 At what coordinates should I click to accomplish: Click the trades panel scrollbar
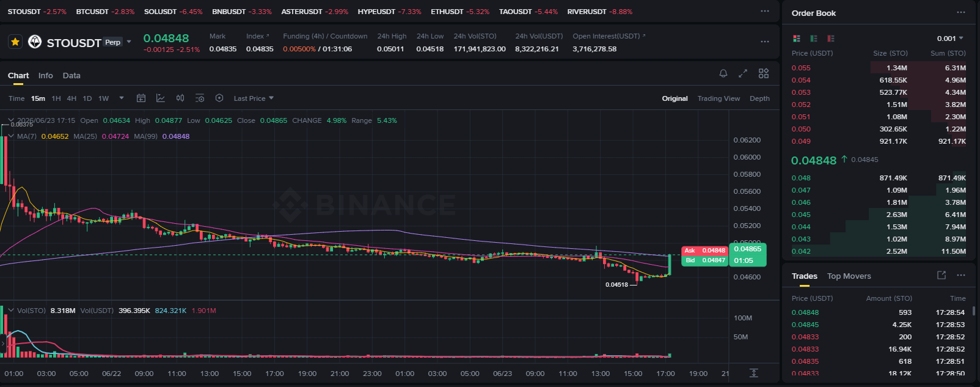point(974,311)
